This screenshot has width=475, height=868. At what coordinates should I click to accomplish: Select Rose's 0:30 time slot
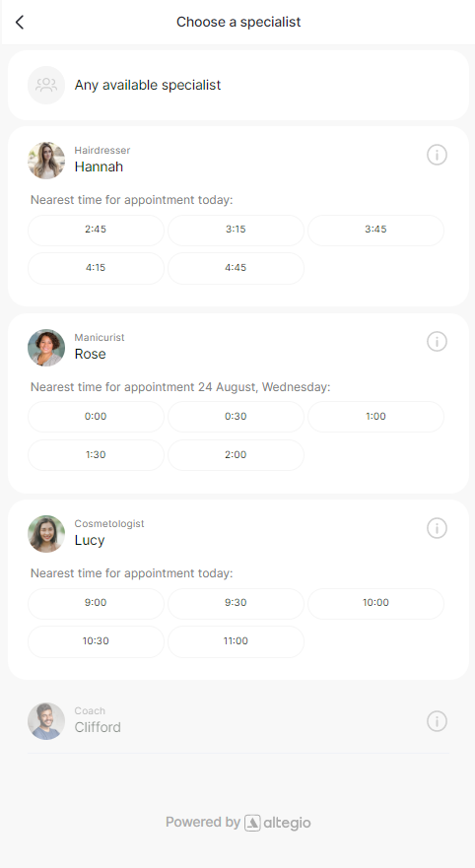[236, 417]
